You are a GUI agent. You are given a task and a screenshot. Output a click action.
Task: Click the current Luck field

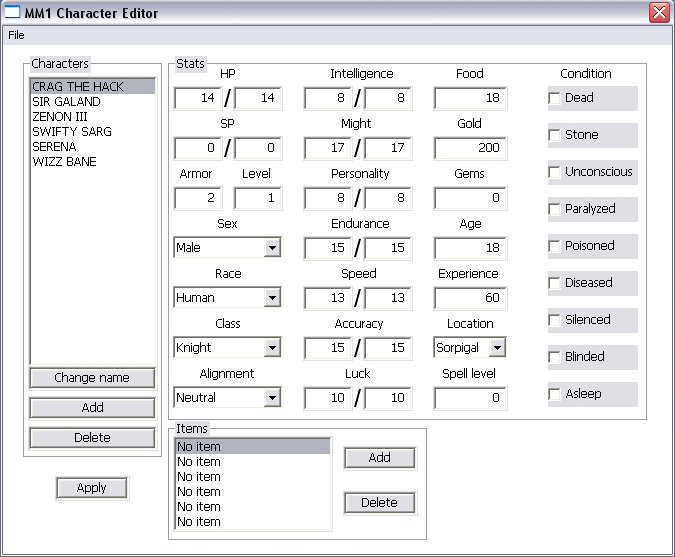tap(328, 398)
